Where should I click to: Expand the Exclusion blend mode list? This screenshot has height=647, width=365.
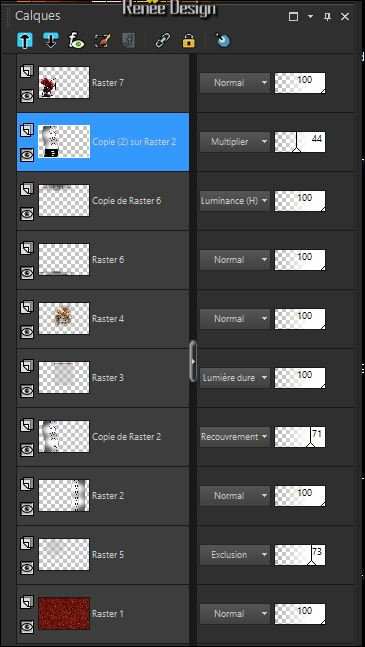235,555
